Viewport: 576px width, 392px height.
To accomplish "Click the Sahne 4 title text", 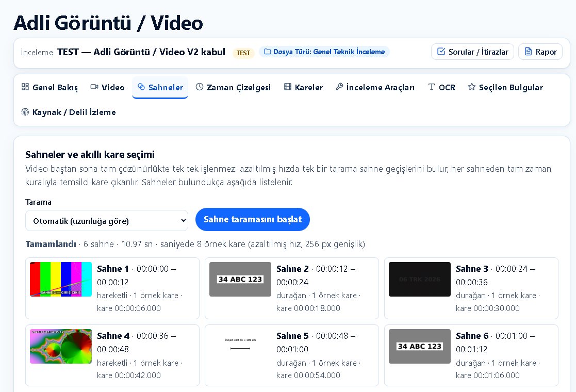I will (x=113, y=336).
